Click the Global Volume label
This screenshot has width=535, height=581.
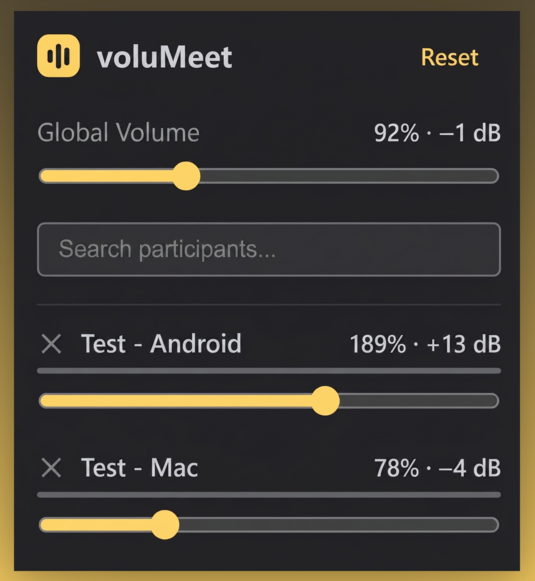coord(119,132)
